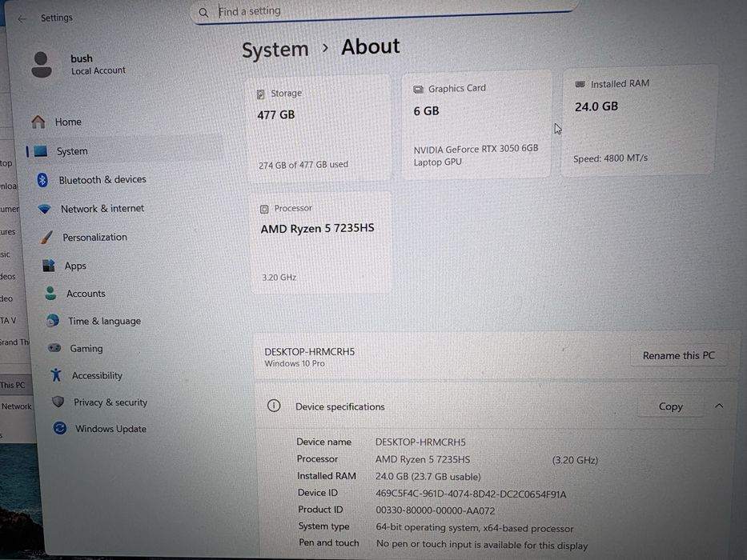Click the Storage drive icon
The height and width of the screenshot is (560, 747).
260,94
